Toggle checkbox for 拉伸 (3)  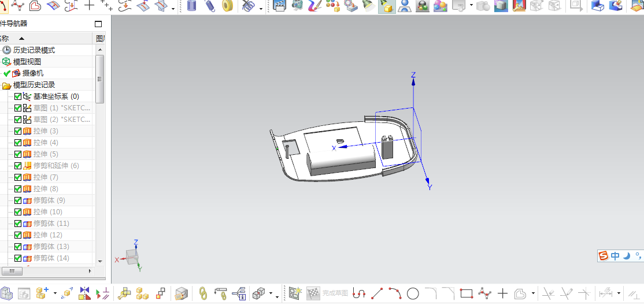(18, 131)
